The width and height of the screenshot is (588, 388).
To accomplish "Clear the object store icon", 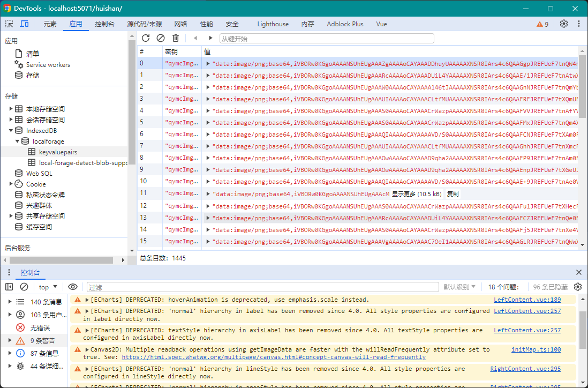I will 161,38.
